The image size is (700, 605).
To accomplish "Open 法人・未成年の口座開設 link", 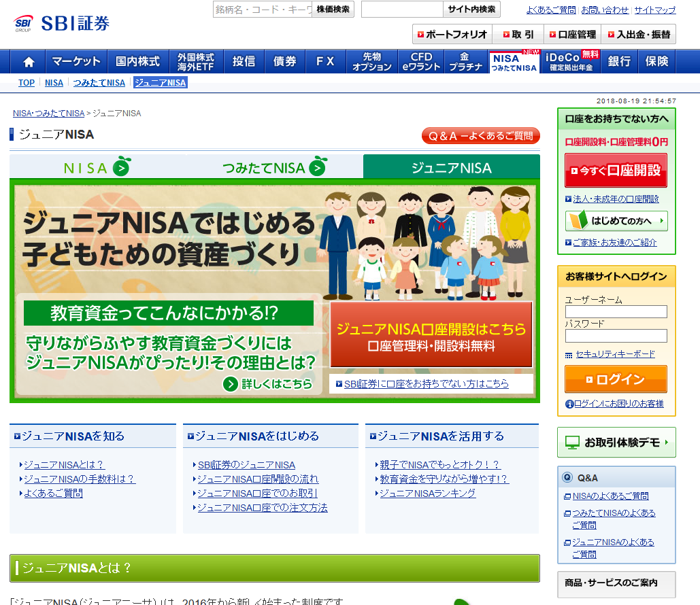I will [616, 199].
